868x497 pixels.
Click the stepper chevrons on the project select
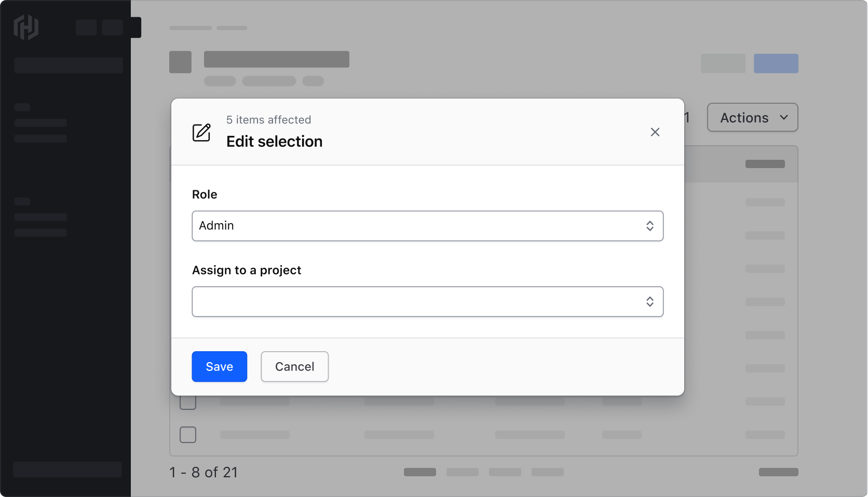650,301
